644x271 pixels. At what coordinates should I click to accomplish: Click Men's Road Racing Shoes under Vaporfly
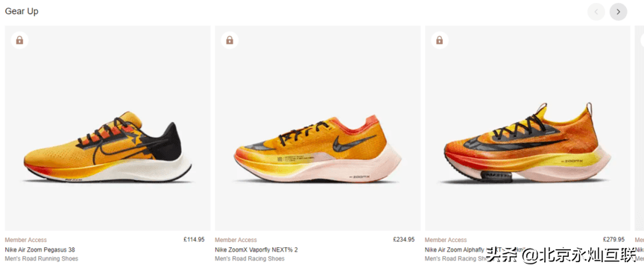pyautogui.click(x=250, y=258)
